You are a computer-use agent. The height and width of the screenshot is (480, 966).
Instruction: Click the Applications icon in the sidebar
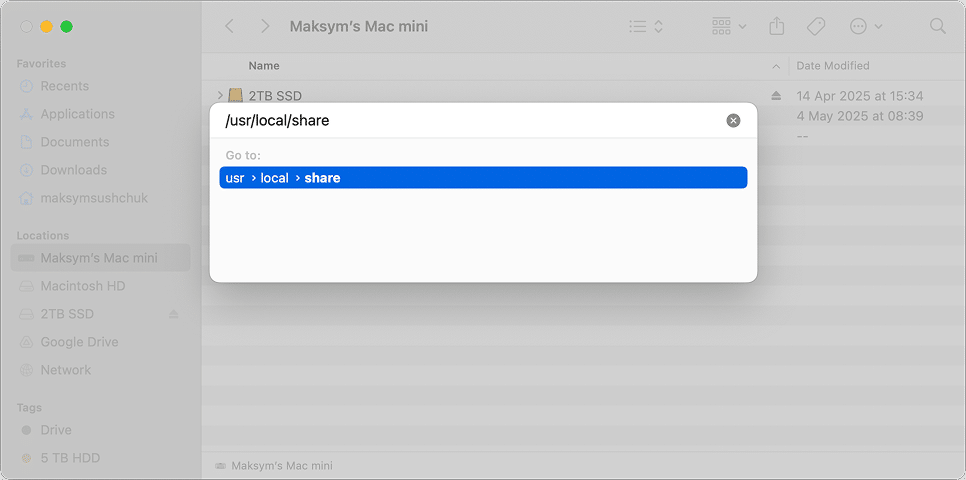click(x=26, y=114)
